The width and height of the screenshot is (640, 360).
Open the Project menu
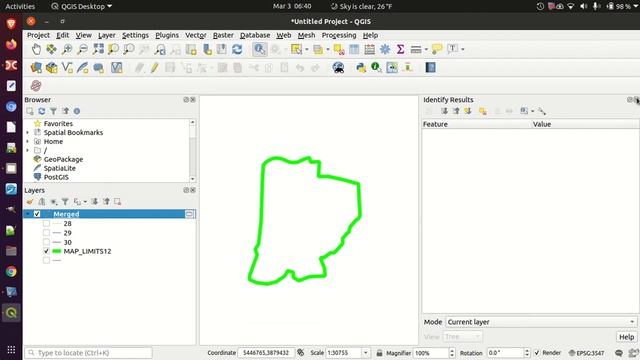pos(38,35)
